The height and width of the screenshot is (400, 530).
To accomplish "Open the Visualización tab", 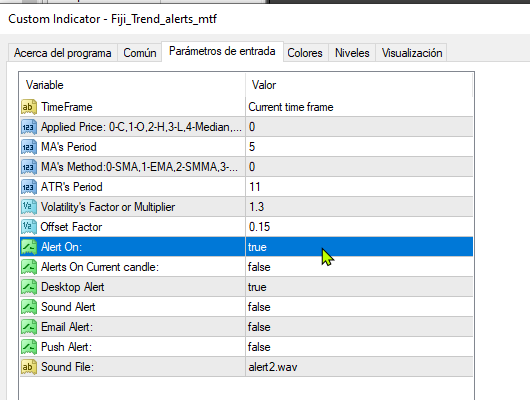I will point(412,53).
